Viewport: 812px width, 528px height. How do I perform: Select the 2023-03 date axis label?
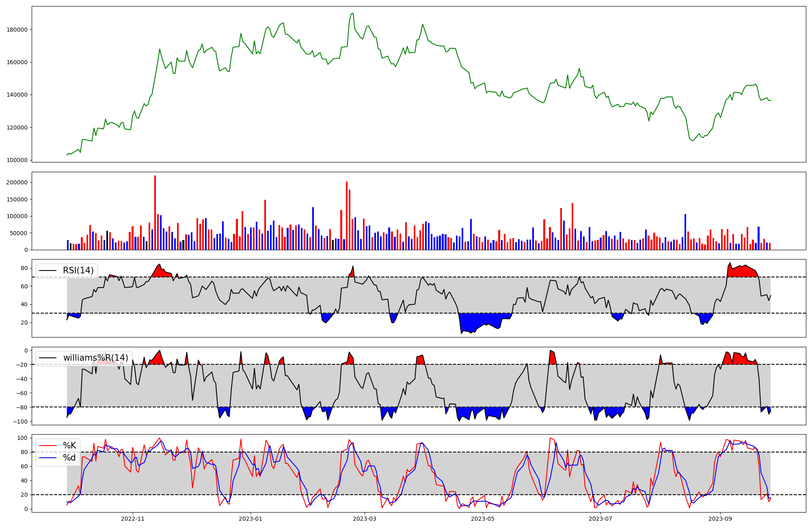click(365, 519)
